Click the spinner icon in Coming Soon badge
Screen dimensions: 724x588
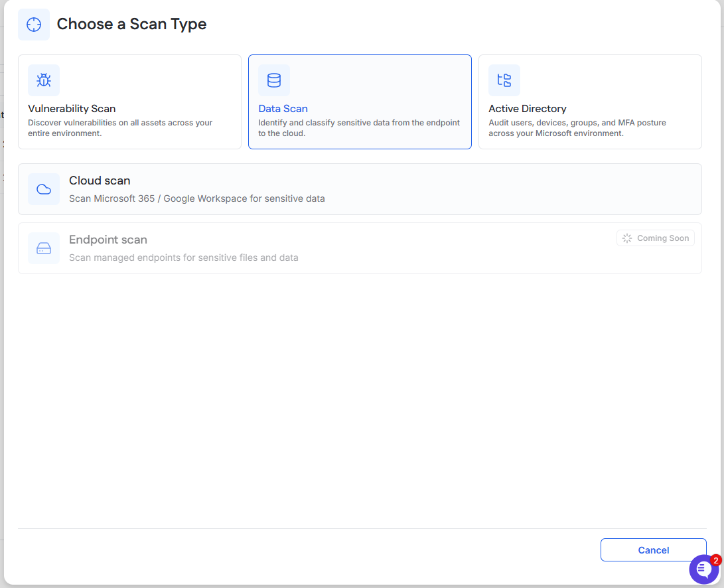626,238
